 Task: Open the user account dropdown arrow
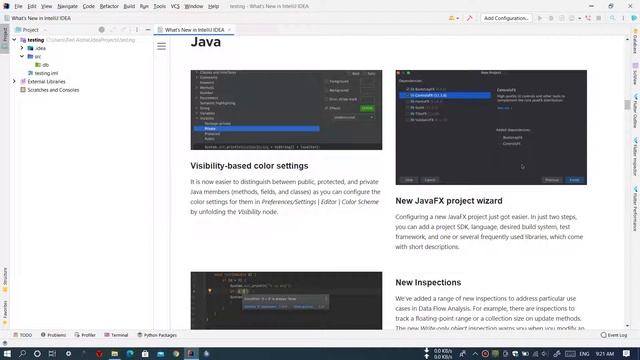coord(458,18)
